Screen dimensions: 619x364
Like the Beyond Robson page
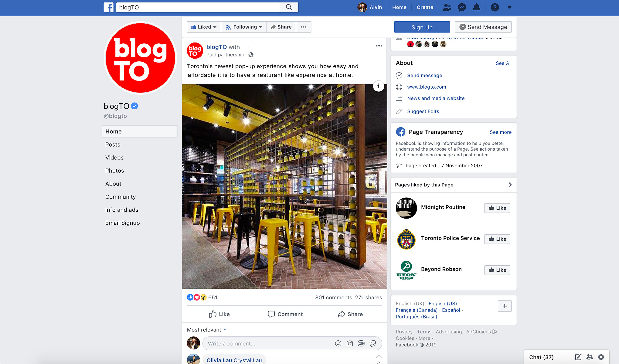coord(497,270)
